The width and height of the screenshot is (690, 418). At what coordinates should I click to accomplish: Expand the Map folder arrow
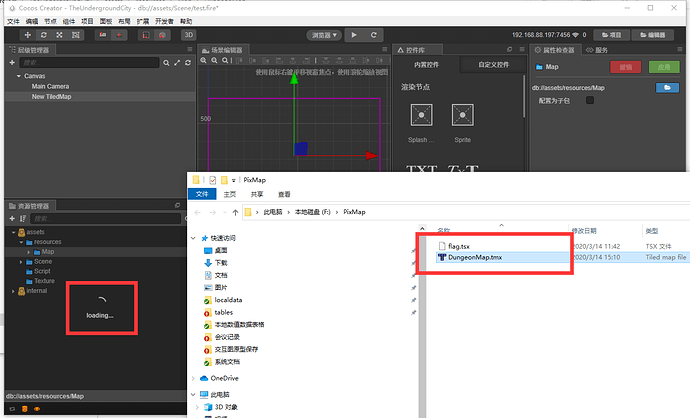29,252
